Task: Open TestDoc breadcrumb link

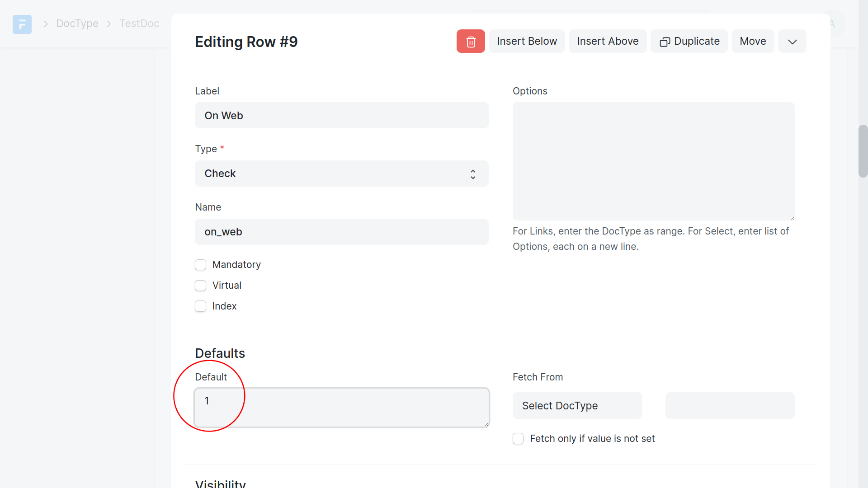Action: (139, 23)
